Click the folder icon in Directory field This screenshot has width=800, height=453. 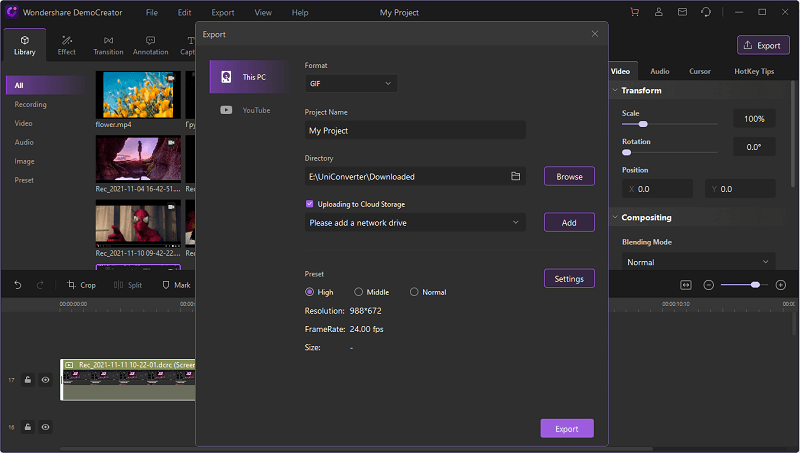click(516, 176)
